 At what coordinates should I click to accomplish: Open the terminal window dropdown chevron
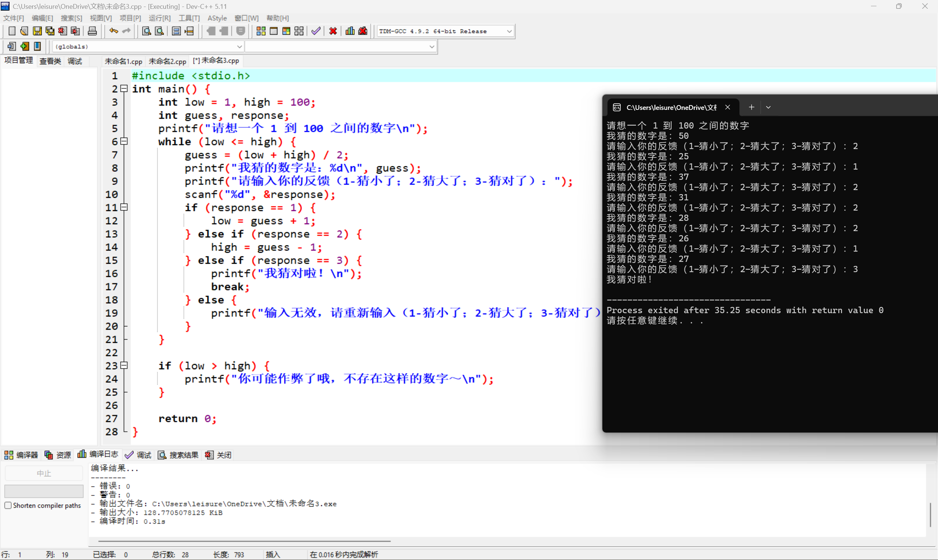(768, 107)
